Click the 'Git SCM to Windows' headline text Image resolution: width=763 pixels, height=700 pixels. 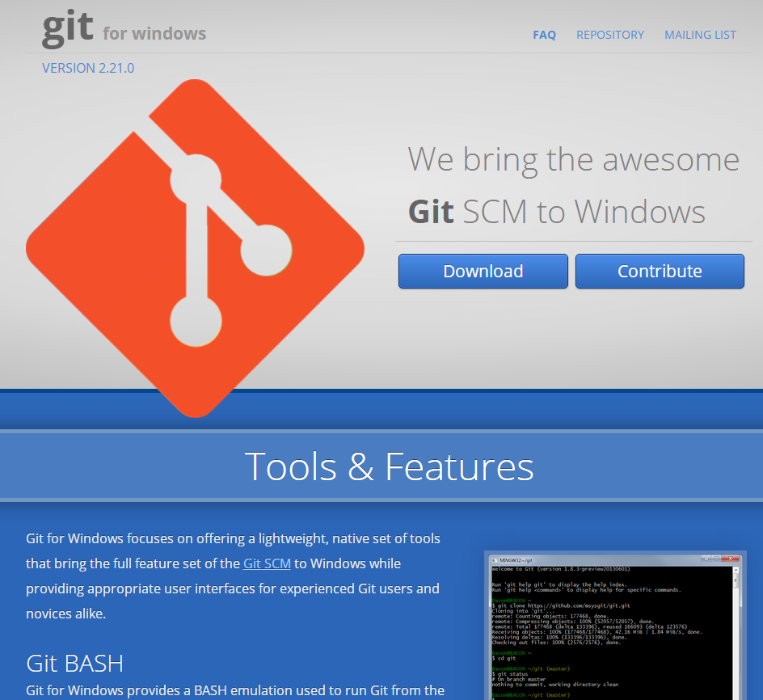(557, 212)
